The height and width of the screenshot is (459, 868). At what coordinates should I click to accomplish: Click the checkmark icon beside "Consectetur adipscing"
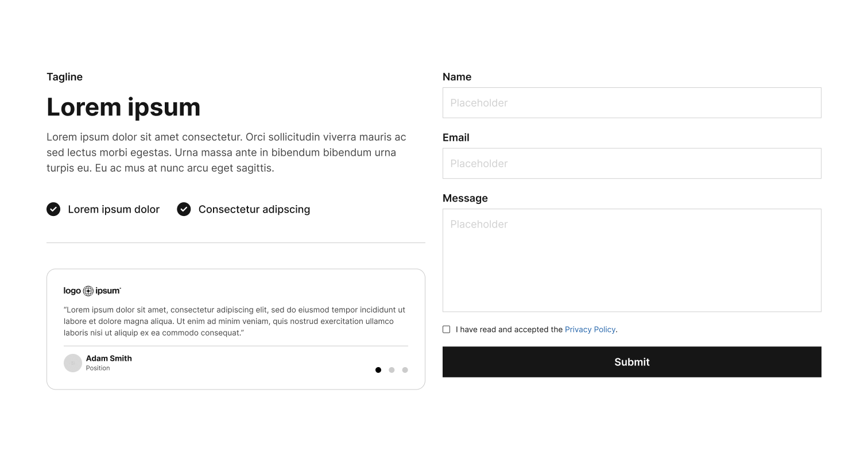pos(184,209)
